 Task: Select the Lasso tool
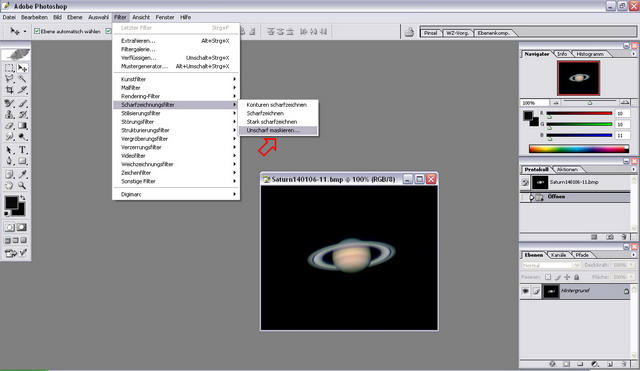(x=9, y=79)
